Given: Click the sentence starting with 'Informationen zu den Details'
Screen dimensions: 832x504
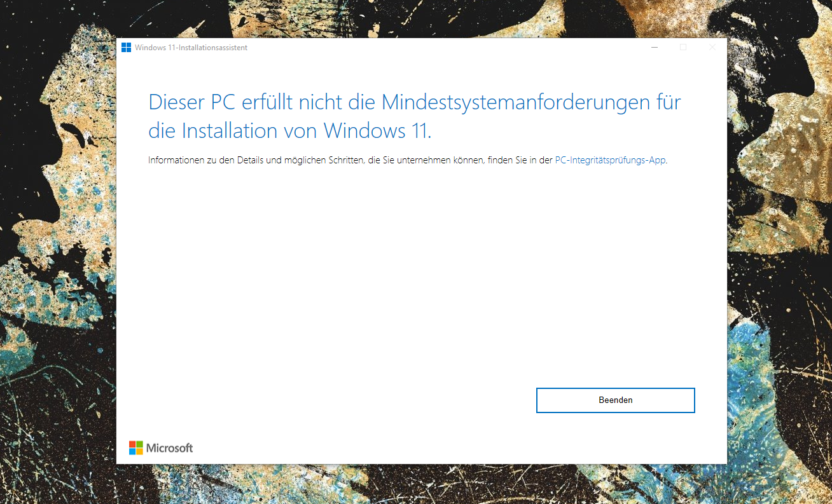Looking at the screenshot, I should click(x=408, y=160).
